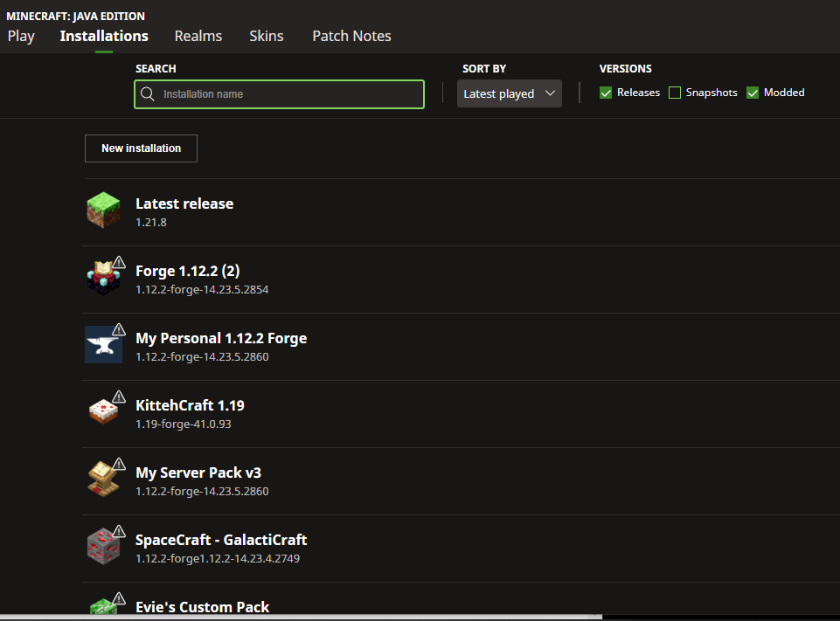840x621 pixels.
Task: Click the anvil icon for My Personal 1.12.2 Forge
Action: pyautogui.click(x=103, y=345)
